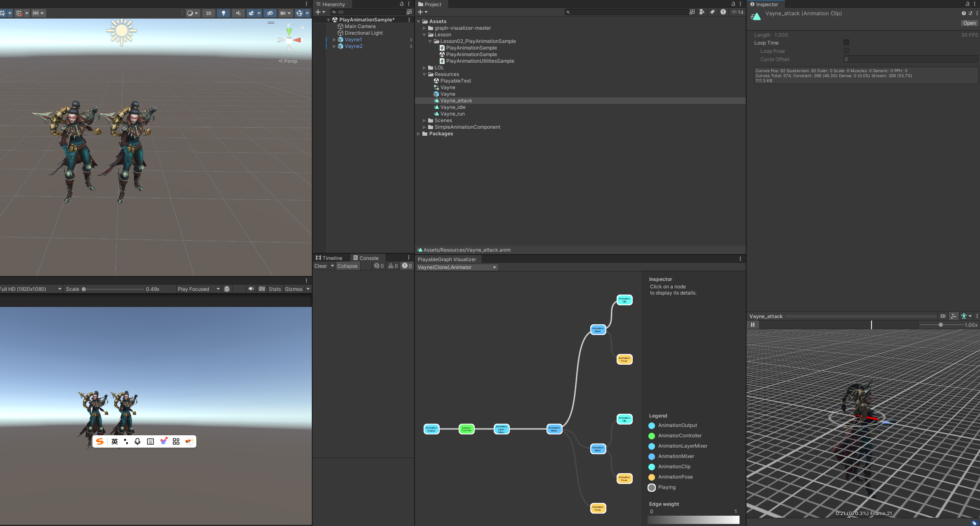The height and width of the screenshot is (526, 980).
Task: Click the Open button in Inspector
Action: [x=969, y=23]
